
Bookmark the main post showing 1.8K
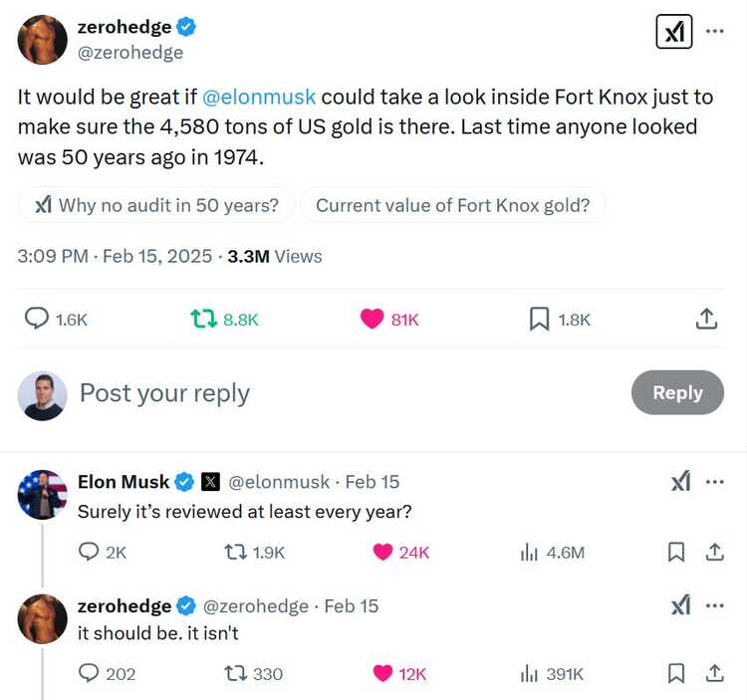coord(539,319)
